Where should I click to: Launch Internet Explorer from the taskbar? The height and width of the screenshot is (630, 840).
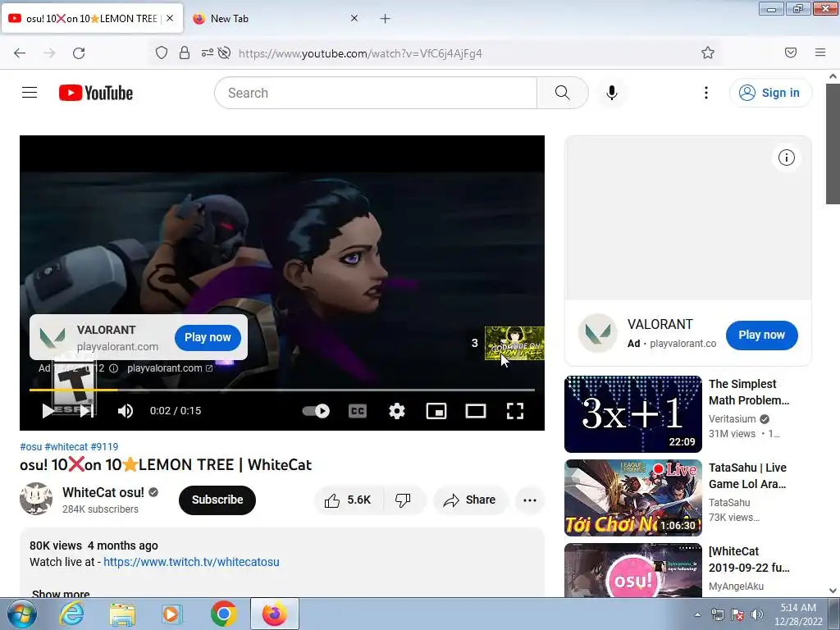click(x=71, y=614)
